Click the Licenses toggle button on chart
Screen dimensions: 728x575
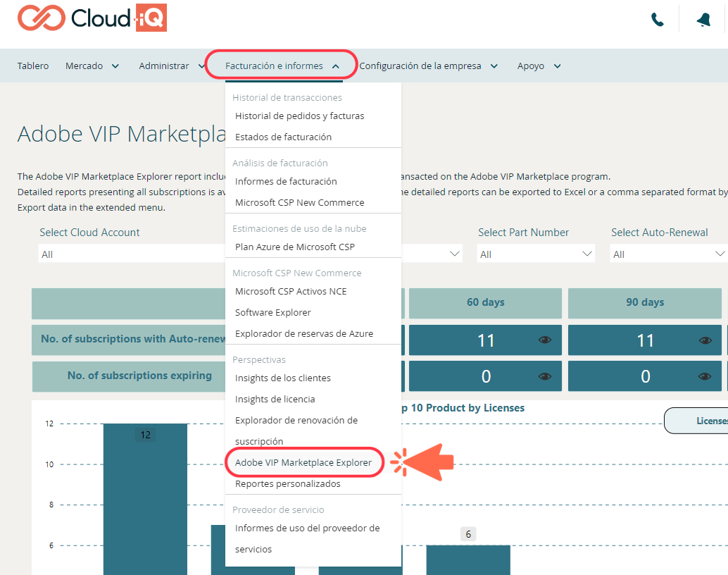[696, 421]
